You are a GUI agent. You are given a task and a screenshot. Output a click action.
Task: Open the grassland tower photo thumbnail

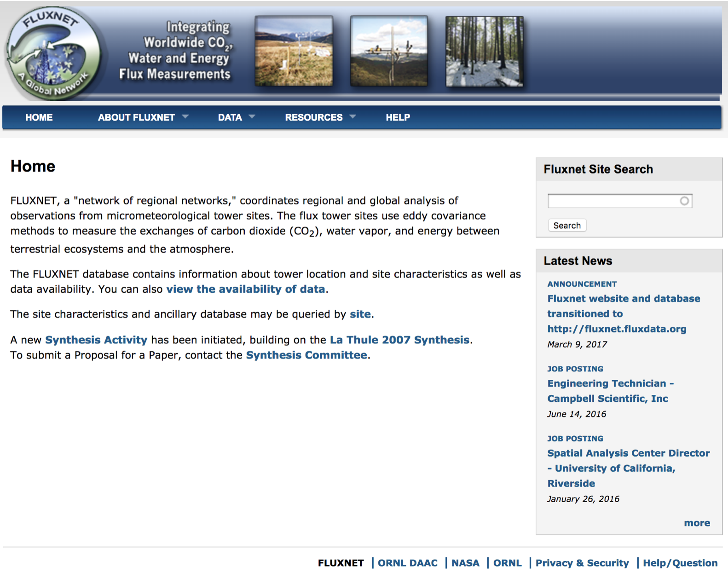pyautogui.click(x=294, y=51)
